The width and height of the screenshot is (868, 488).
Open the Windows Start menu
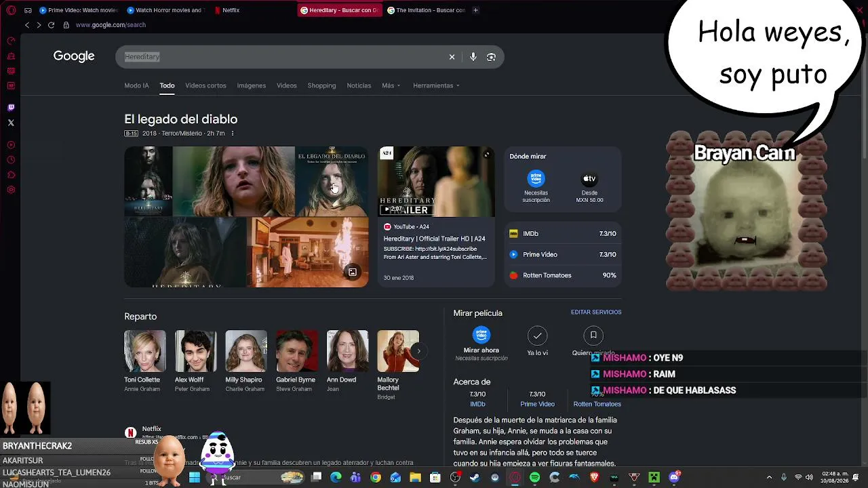[x=195, y=477]
